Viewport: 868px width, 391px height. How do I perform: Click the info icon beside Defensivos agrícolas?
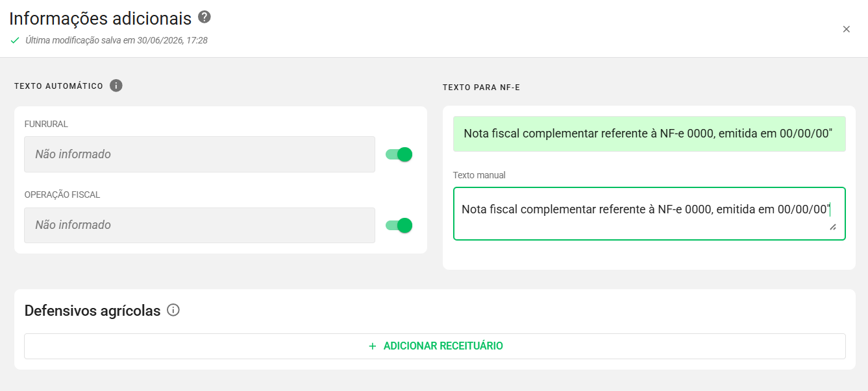(173, 310)
